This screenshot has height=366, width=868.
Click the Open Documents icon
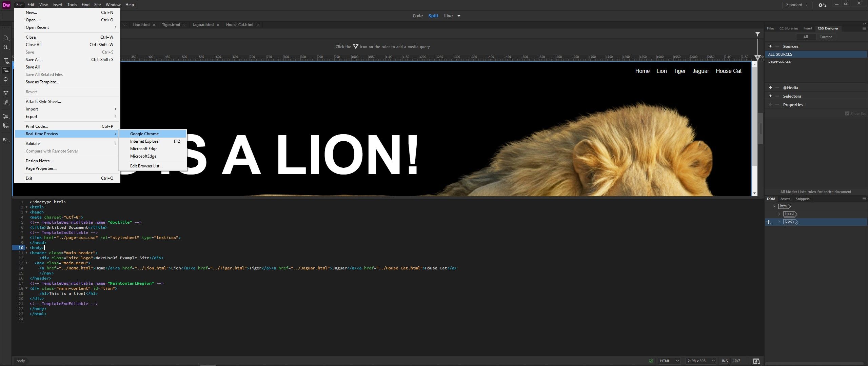pos(6,38)
